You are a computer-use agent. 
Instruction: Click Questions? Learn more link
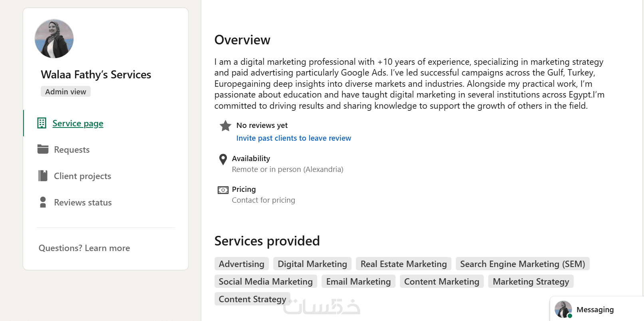(x=84, y=248)
